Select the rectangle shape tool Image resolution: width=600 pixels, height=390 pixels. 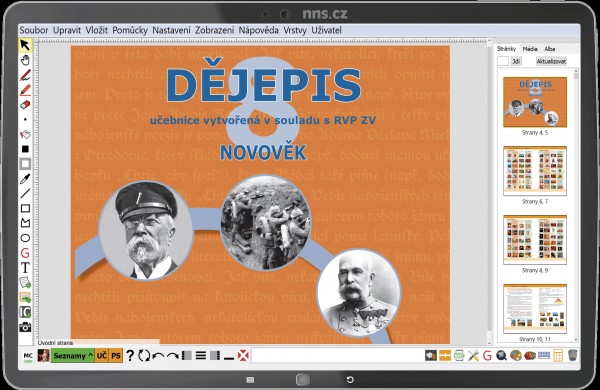coord(25,208)
